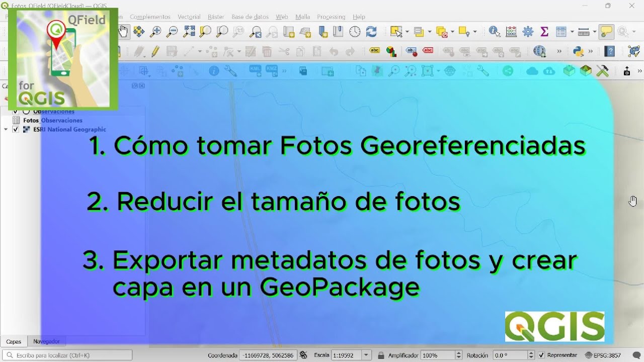Click the Coordenada value field

click(267, 355)
